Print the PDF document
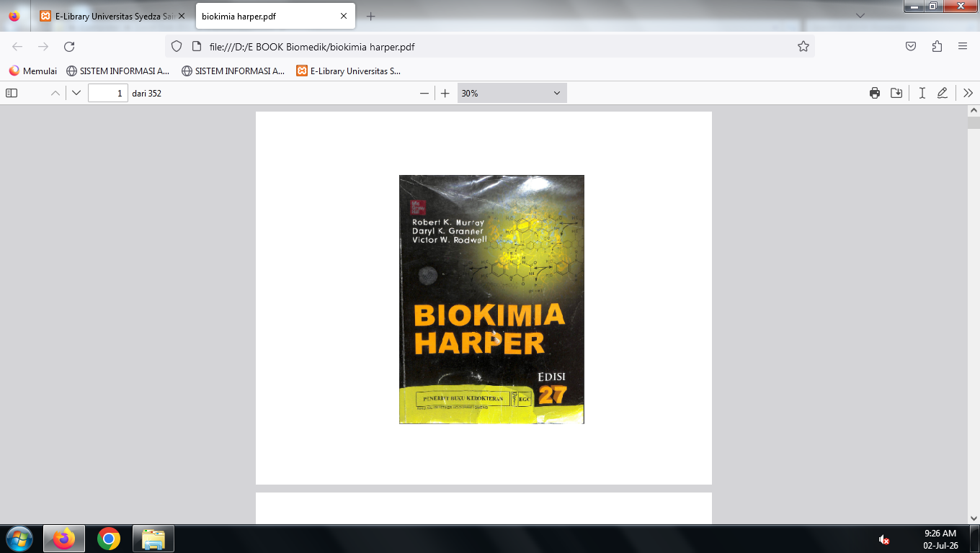 tap(875, 93)
